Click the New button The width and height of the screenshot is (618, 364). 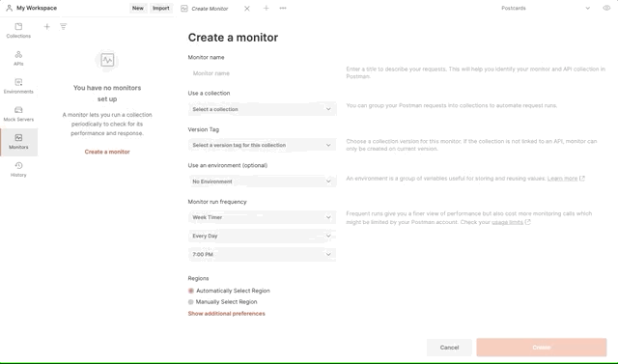(138, 8)
